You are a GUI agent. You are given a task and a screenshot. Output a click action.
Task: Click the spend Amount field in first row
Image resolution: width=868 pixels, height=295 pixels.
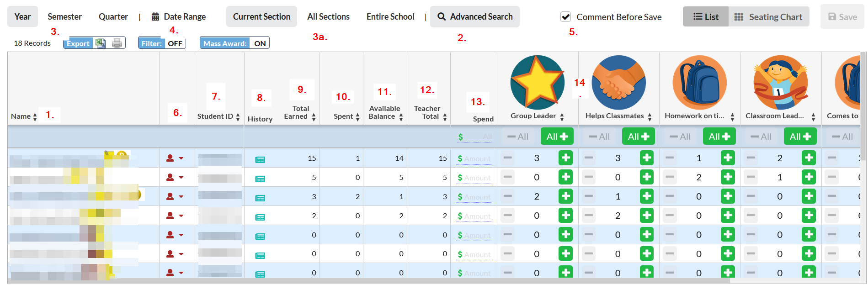[474, 158]
